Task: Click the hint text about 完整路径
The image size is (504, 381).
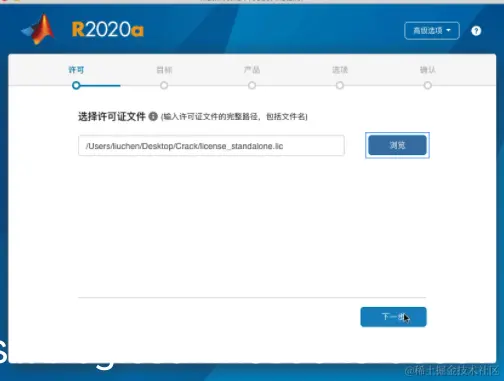Action: click(234, 117)
